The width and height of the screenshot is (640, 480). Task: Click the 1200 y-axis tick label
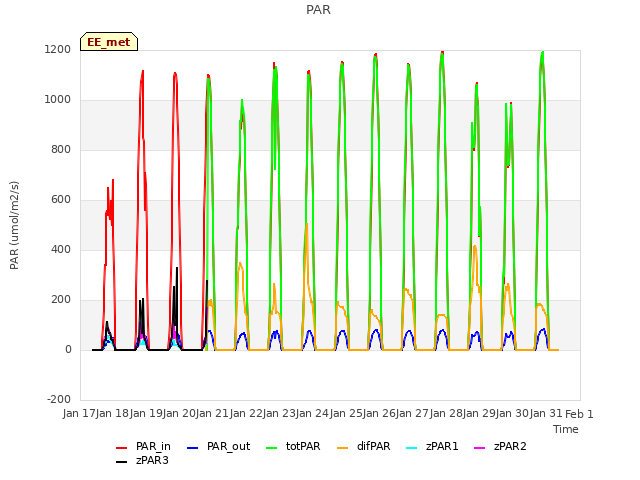[x=58, y=49]
